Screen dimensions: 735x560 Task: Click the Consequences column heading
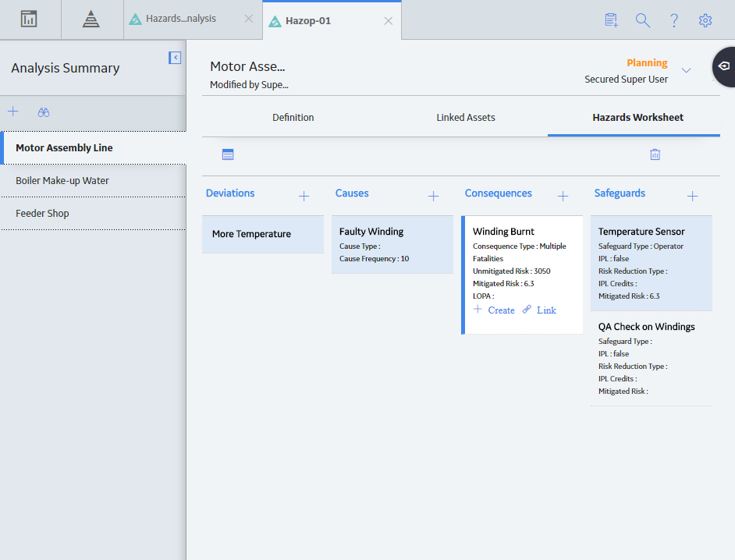pos(499,193)
